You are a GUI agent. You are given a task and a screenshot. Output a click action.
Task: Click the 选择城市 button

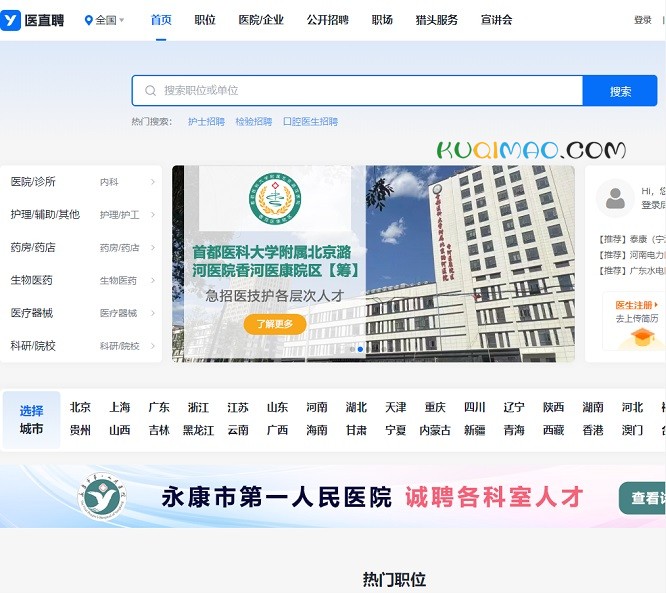point(31,420)
